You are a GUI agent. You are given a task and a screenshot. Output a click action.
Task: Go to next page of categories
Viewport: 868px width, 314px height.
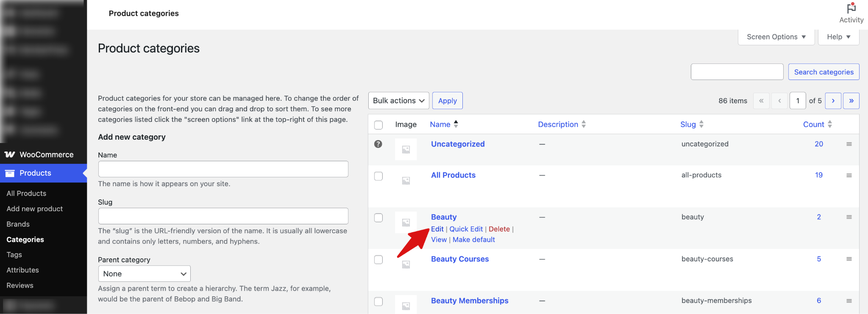(x=833, y=101)
